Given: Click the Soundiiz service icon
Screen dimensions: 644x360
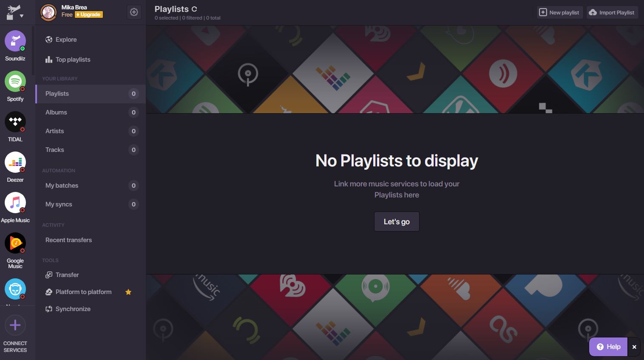Looking at the screenshot, I should 15,41.
